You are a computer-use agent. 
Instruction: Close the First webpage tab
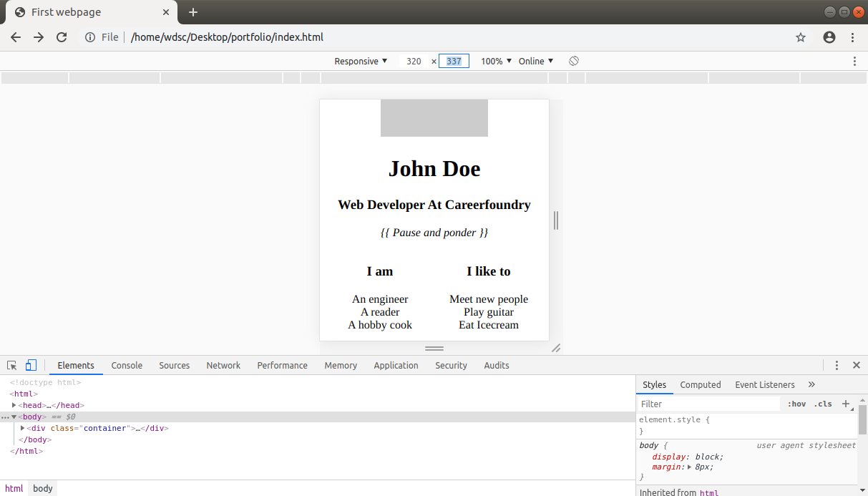(166, 12)
